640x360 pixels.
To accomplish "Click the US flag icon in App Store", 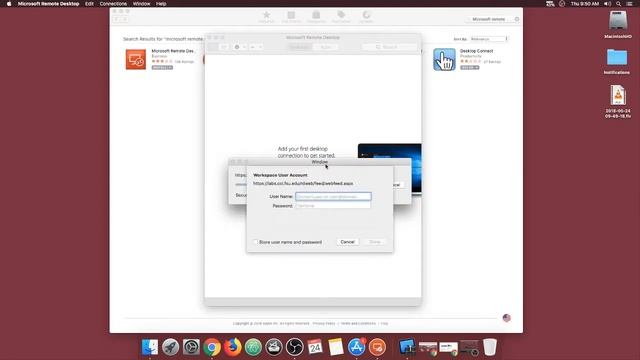I will pyautogui.click(x=507, y=318).
